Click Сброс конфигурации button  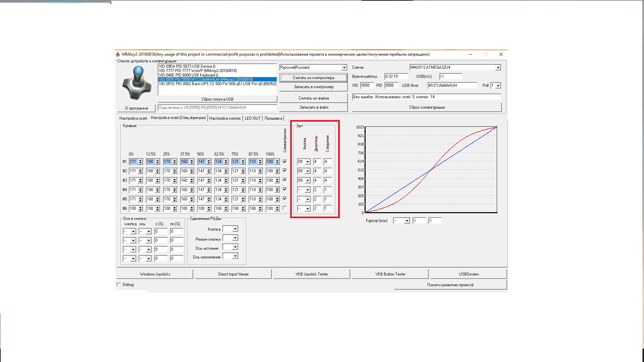click(x=427, y=107)
